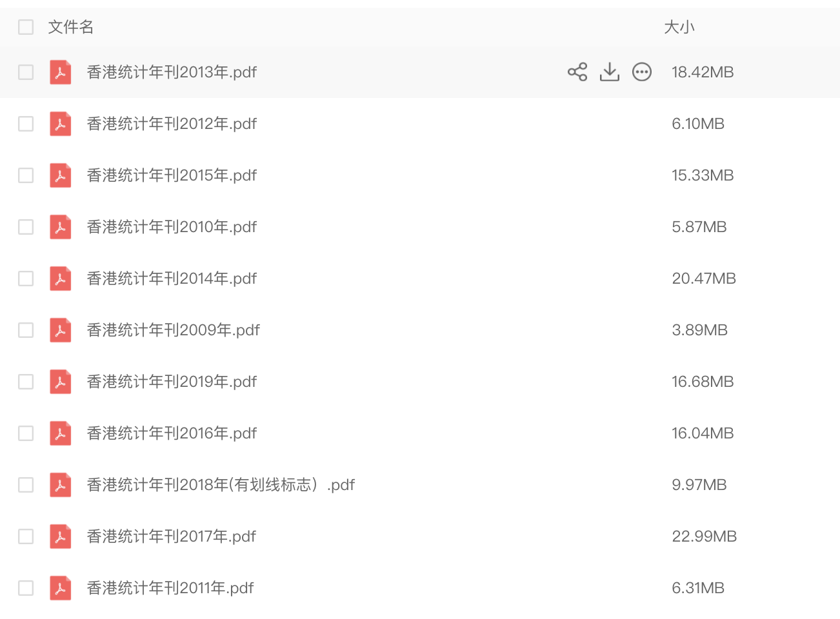This screenshot has height=619, width=840.
Task: Open file 香港统计年刊2009年.pdf
Action: click(173, 330)
